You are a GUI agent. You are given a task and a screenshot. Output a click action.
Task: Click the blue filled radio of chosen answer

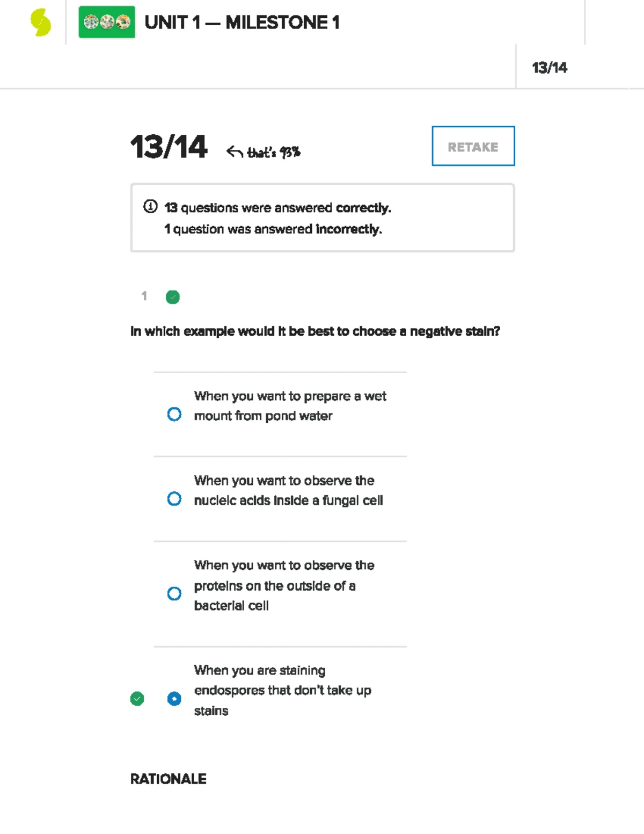pyautogui.click(x=174, y=699)
